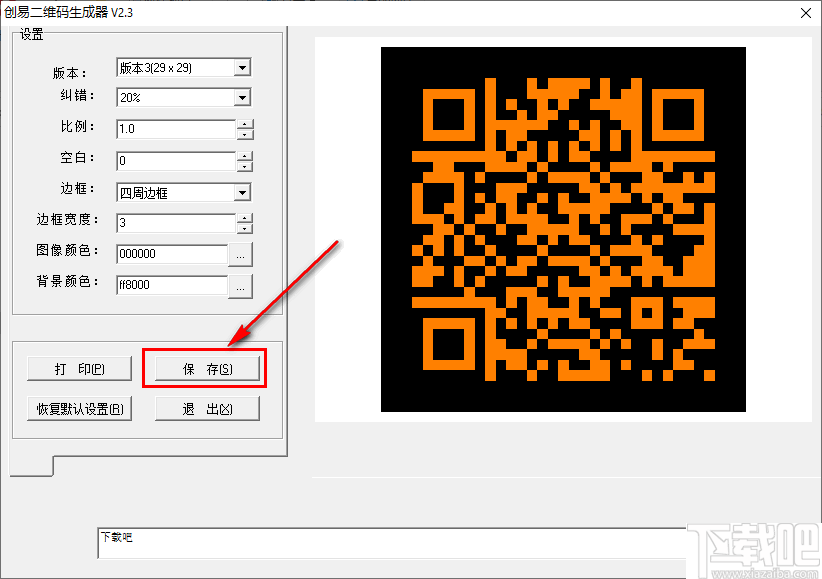Close the 创易二维码生成器 window
The width and height of the screenshot is (822, 579).
coord(806,13)
